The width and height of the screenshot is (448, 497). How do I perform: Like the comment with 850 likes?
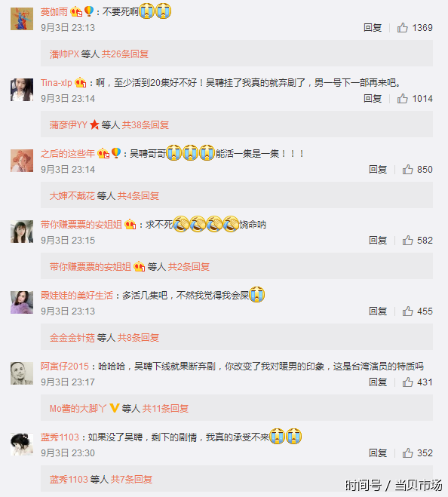408,170
